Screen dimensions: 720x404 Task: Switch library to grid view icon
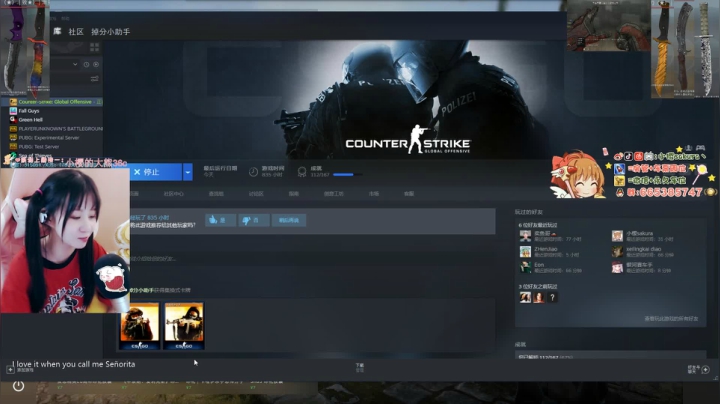[x=95, y=47]
